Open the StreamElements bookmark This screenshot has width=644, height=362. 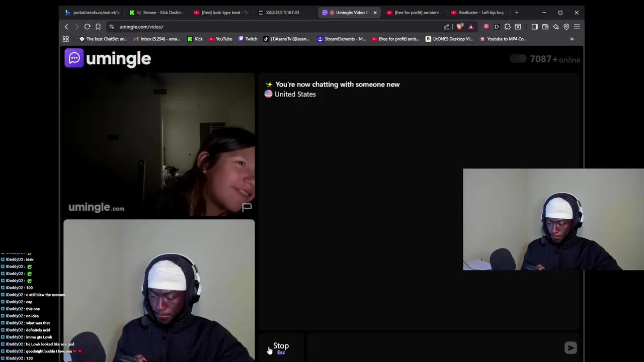(341, 39)
